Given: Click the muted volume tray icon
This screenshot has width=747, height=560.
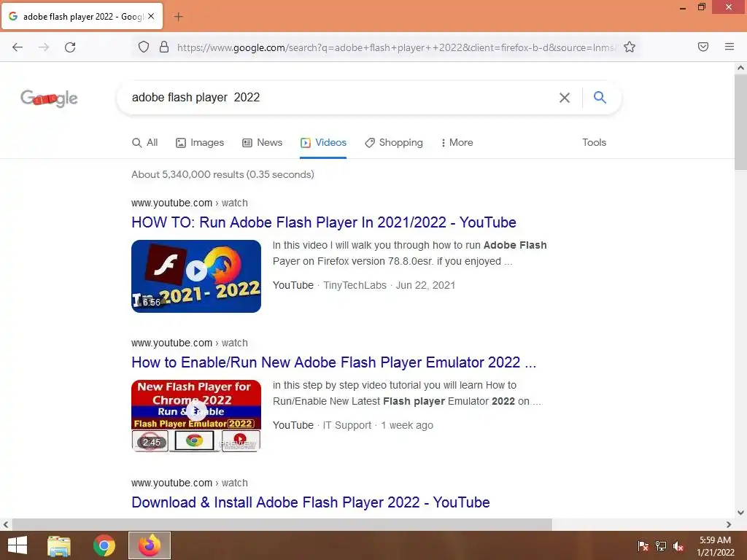Looking at the screenshot, I should [678, 546].
